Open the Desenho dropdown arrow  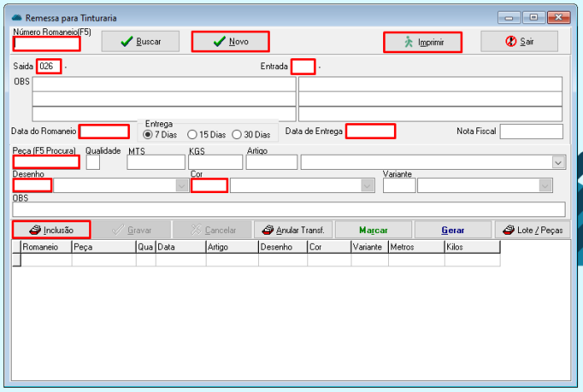tap(182, 186)
